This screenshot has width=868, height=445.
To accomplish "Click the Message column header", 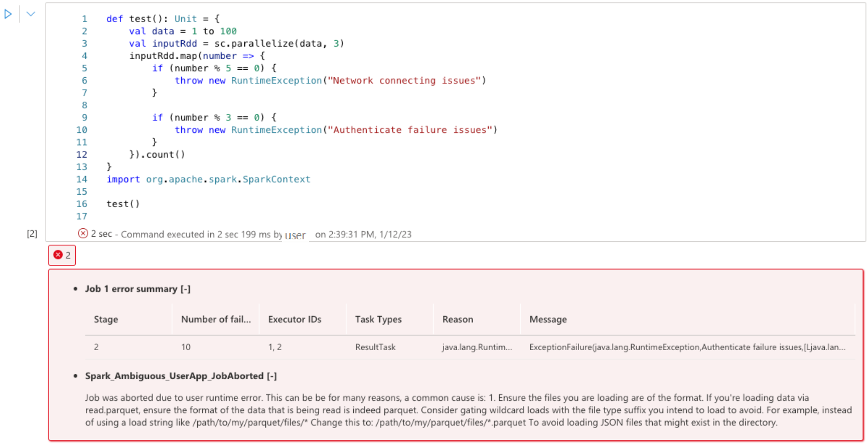I will click(x=548, y=320).
